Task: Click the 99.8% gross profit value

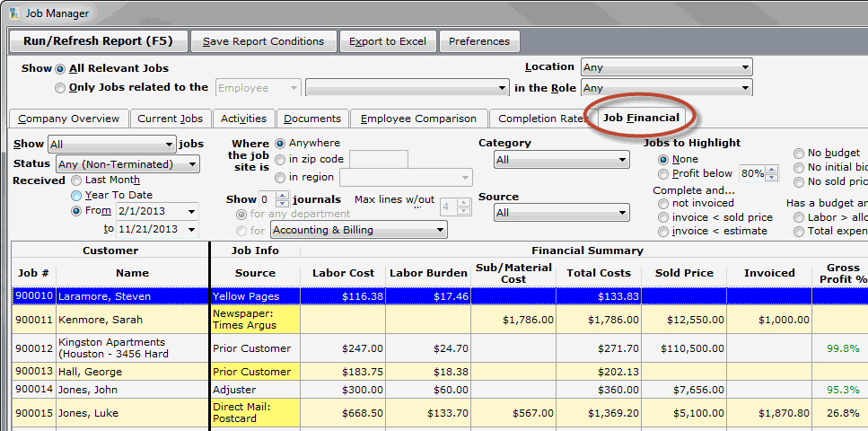Action: coord(843,348)
